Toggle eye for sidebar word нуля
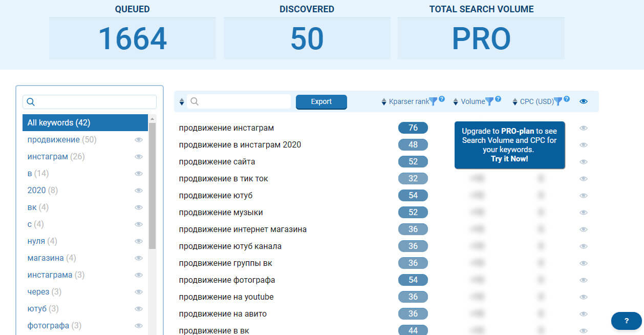This screenshot has width=644, height=335. coord(138,241)
